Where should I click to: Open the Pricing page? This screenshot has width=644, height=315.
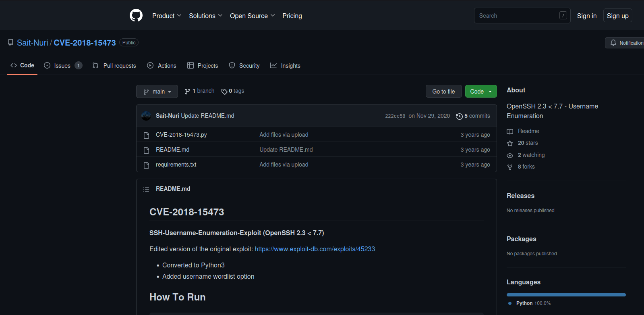pyautogui.click(x=292, y=16)
